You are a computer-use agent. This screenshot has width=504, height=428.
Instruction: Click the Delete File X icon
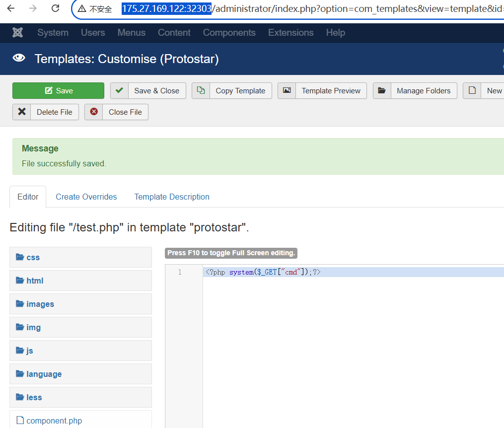pos(22,112)
